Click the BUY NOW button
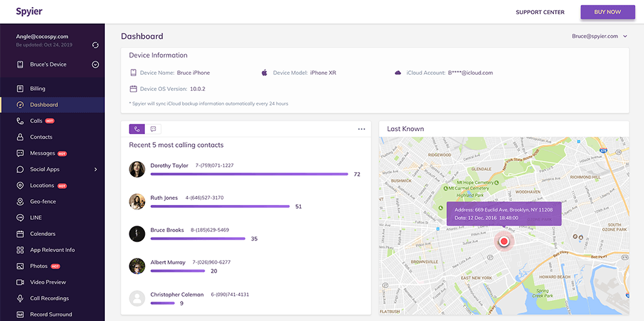644x321 pixels. (x=607, y=12)
